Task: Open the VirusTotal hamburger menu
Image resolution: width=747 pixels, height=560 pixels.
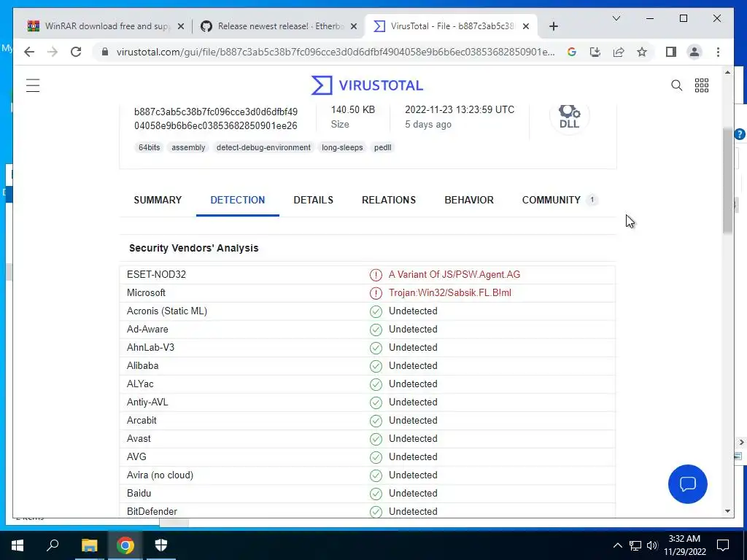Action: point(33,86)
